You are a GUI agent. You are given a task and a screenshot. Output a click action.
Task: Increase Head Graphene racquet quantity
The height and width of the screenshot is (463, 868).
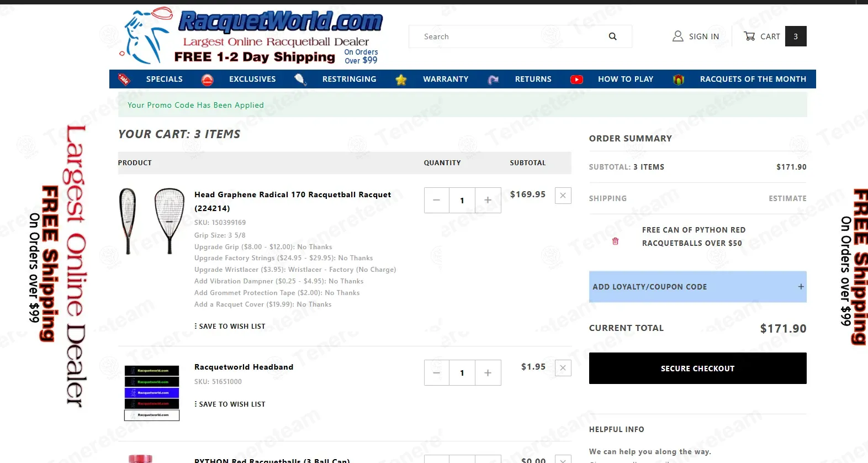(x=488, y=200)
